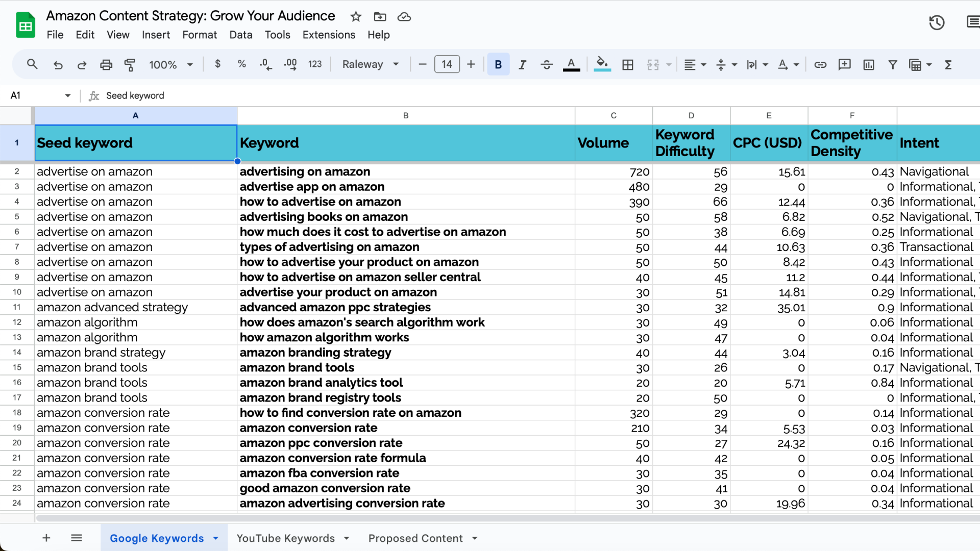Expand the Google Keywords tab menu arrow
The image size is (980, 551).
[x=216, y=538]
